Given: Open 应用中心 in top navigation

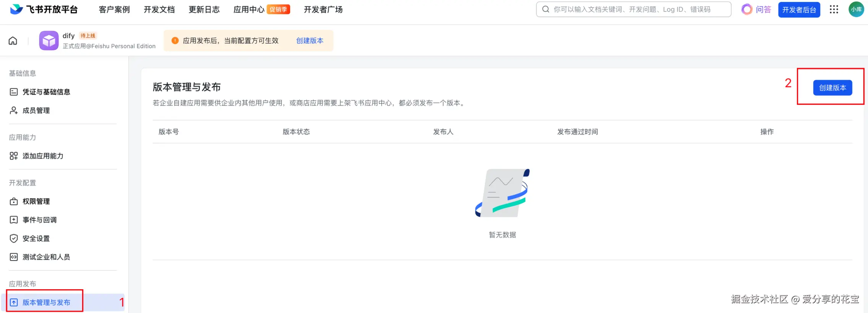Looking at the screenshot, I should click(x=249, y=10).
